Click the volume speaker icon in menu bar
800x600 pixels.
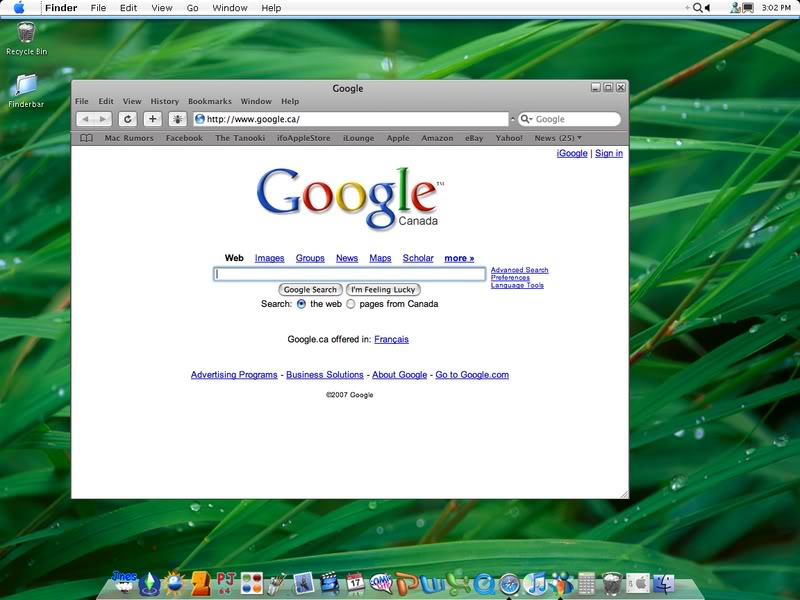707,8
